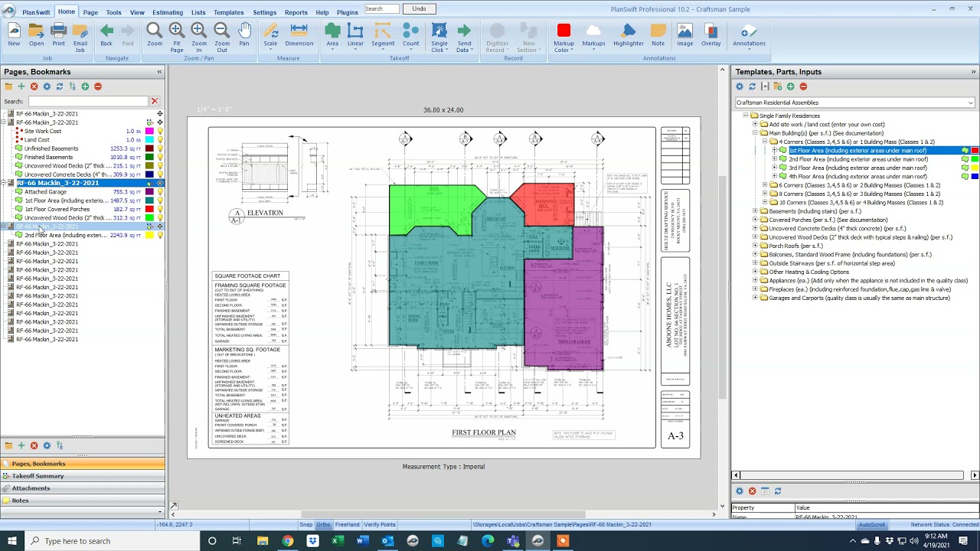
Task: Open the Notes panel section
Action: click(x=82, y=500)
